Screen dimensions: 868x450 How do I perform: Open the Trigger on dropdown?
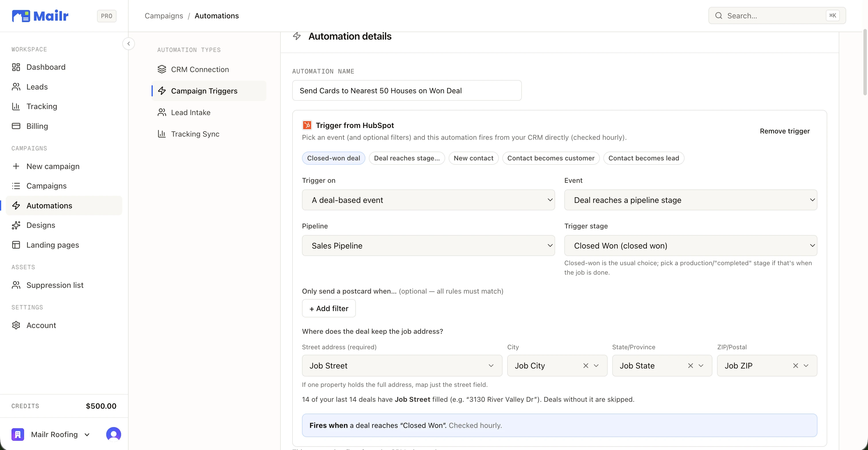pos(428,200)
